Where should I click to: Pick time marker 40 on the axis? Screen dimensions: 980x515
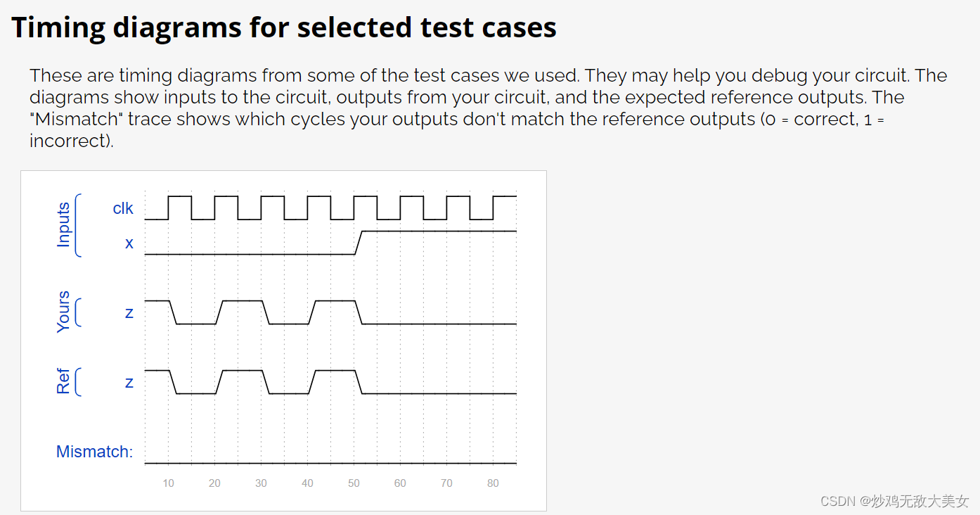pyautogui.click(x=307, y=483)
